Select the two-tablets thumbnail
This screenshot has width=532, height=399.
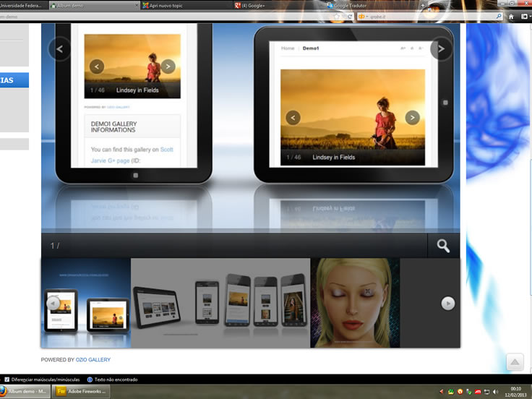coord(86,303)
